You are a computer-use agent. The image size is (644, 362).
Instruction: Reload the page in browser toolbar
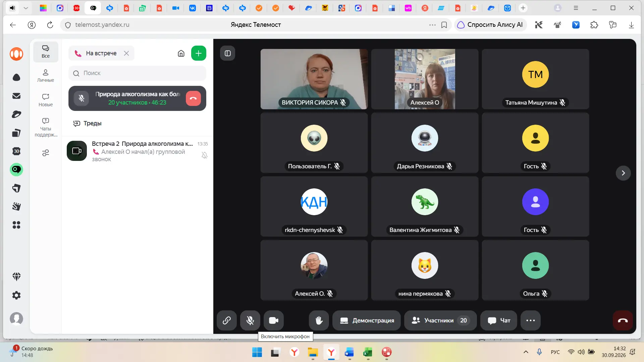[50, 25]
